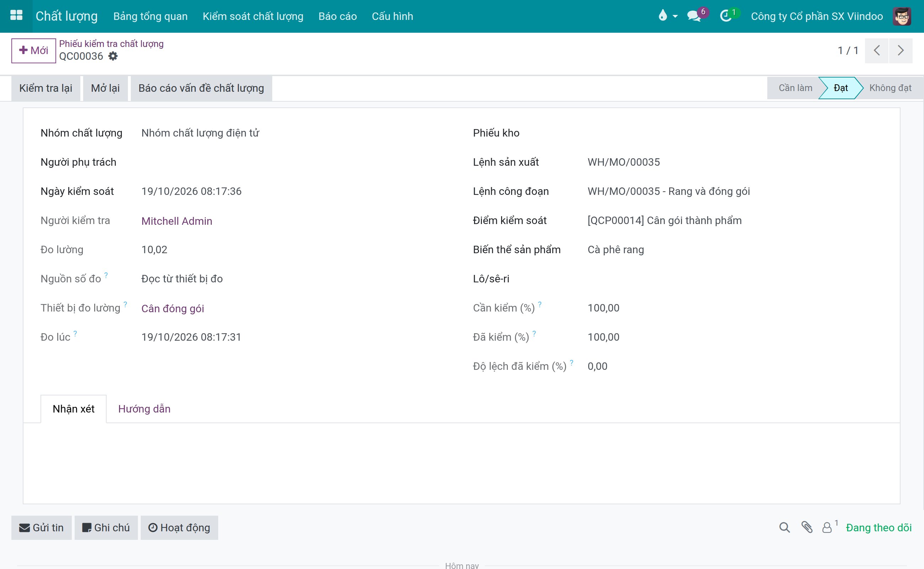Show followers with the person icon
Viewport: 924px width, 569px height.
pos(827,528)
